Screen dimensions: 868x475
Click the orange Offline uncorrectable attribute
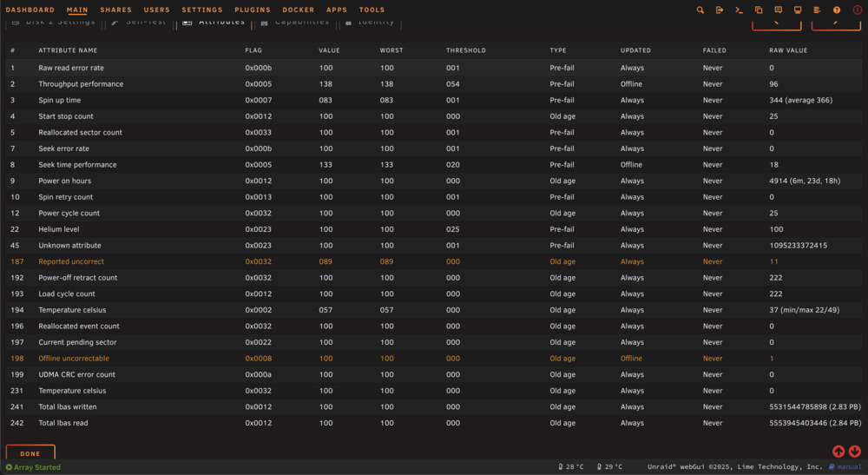pyautogui.click(x=74, y=358)
